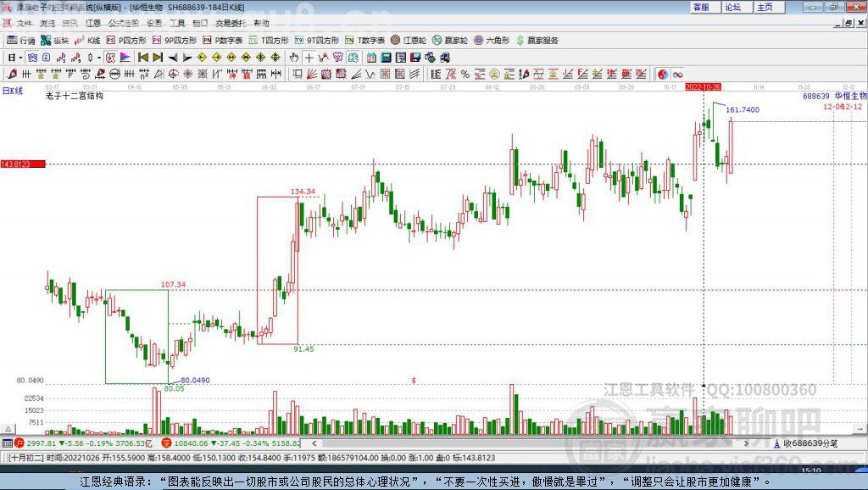Open the 设置 menu
This screenshot has width=868, height=490.
[x=154, y=23]
